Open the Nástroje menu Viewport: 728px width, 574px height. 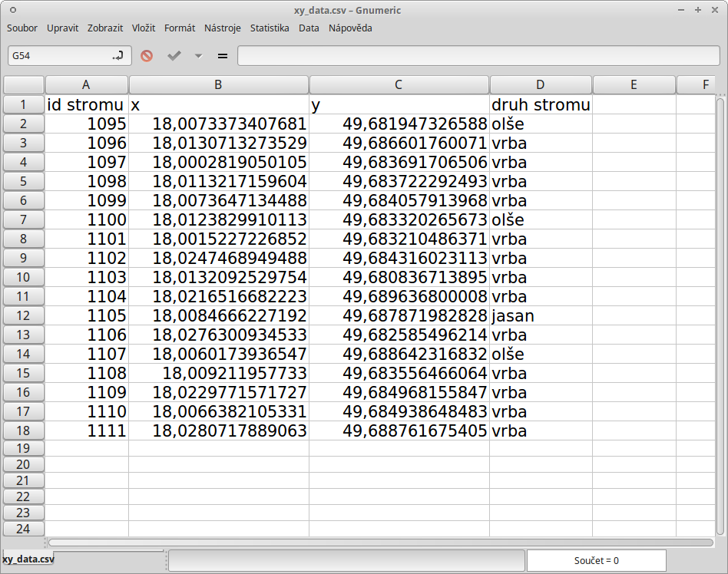pos(223,28)
